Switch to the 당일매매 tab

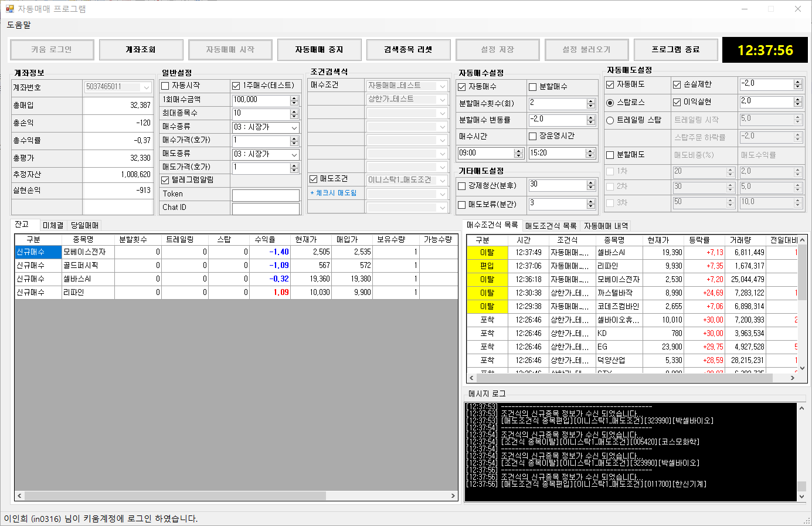point(85,225)
